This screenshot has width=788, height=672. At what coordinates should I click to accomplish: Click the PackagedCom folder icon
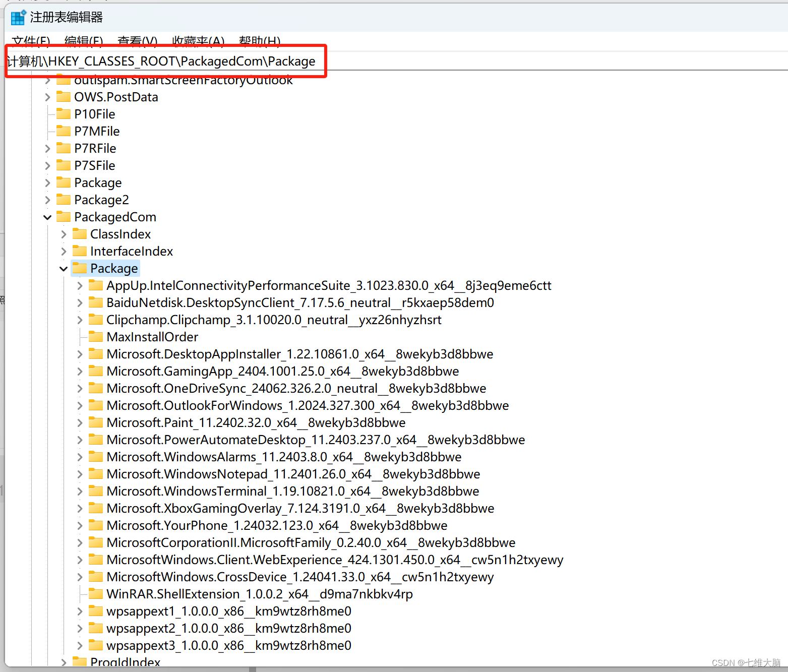[x=64, y=216]
